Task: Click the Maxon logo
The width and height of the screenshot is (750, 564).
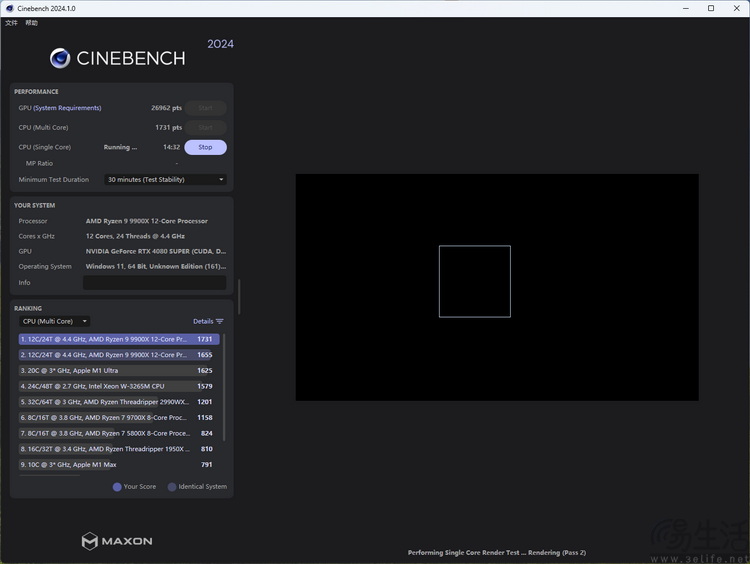Action: coord(117,541)
